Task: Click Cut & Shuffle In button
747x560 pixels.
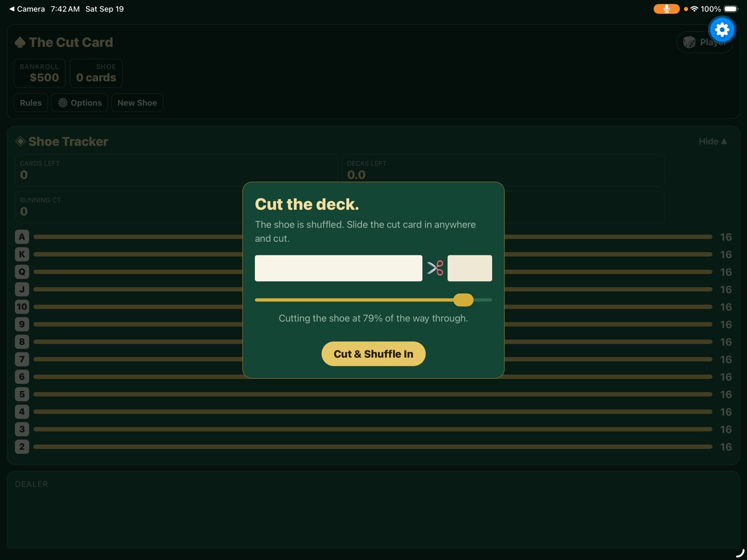Action: 373,354
